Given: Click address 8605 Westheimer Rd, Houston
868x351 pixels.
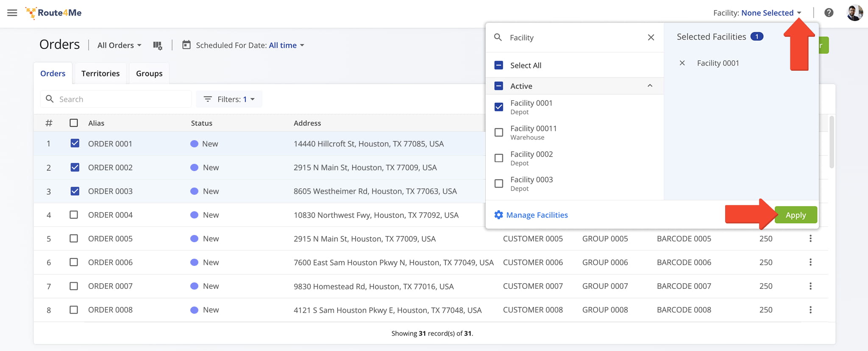Looking at the screenshot, I should coord(375,191).
